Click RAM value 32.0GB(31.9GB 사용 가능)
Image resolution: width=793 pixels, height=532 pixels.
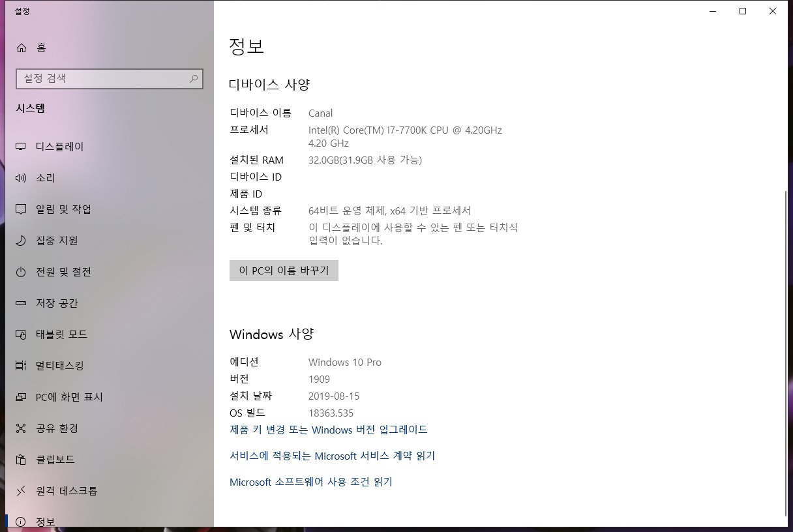pyautogui.click(x=365, y=160)
